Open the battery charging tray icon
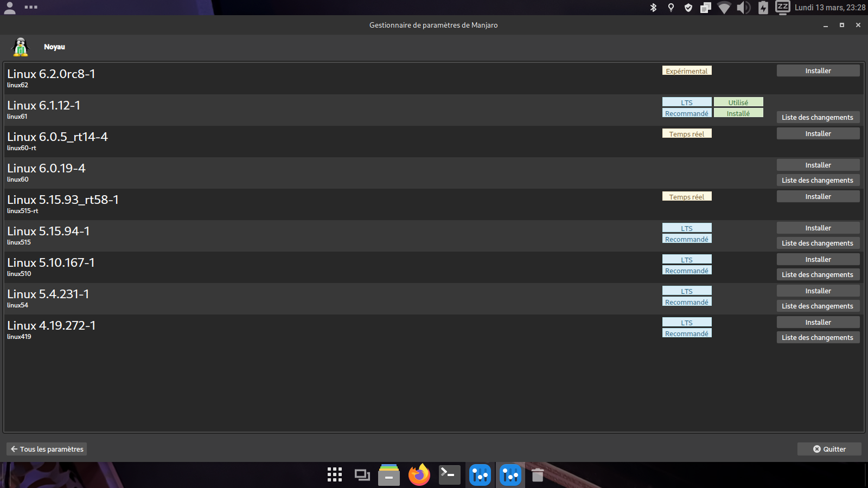This screenshot has width=868, height=488. pyautogui.click(x=763, y=8)
